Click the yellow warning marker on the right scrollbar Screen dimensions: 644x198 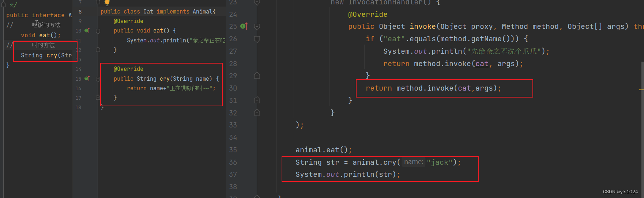click(641, 90)
